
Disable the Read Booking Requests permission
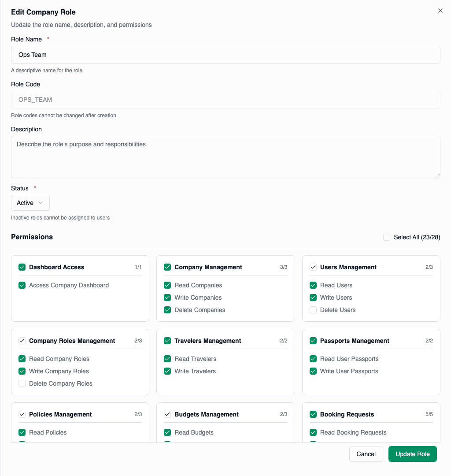313,432
